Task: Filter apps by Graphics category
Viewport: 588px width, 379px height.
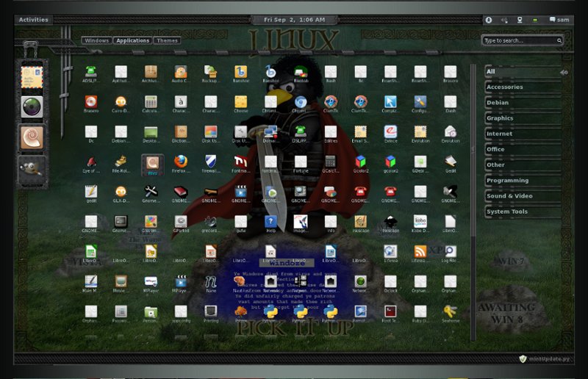Action: click(523, 118)
